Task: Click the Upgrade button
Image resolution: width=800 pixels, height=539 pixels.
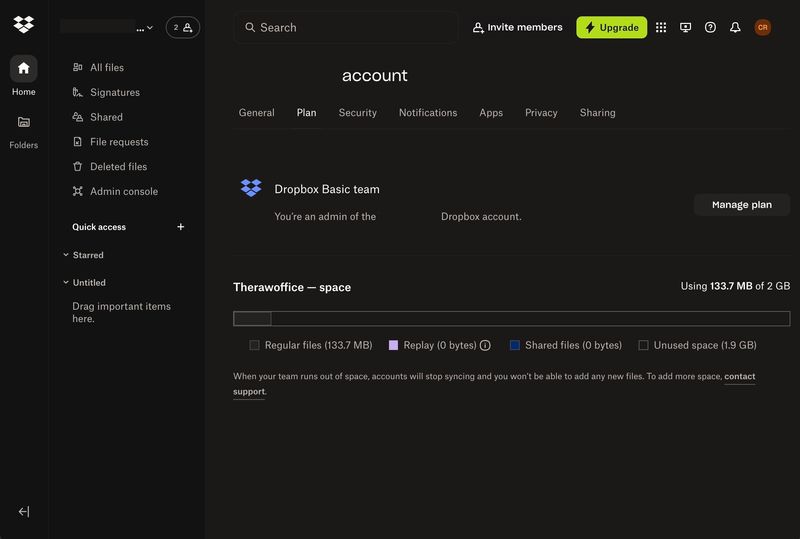Action: pyautogui.click(x=611, y=28)
